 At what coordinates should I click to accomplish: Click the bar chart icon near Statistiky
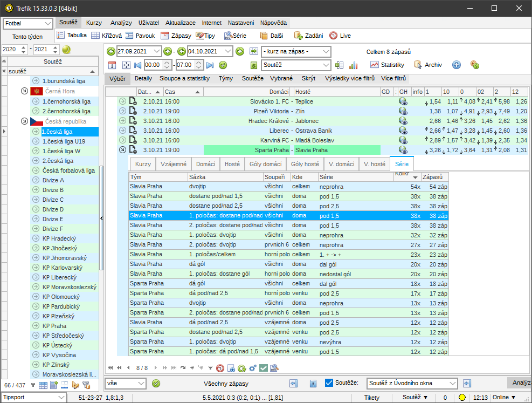(353, 65)
